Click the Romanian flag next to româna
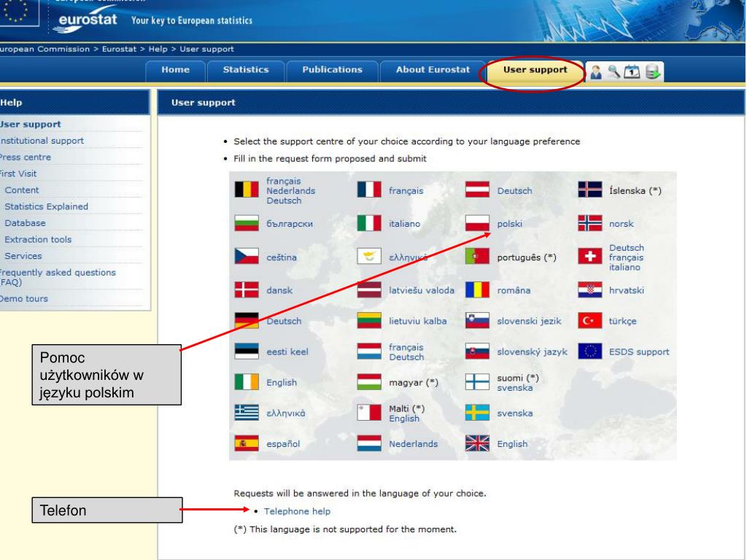This screenshot has width=747, height=560. coord(477,289)
